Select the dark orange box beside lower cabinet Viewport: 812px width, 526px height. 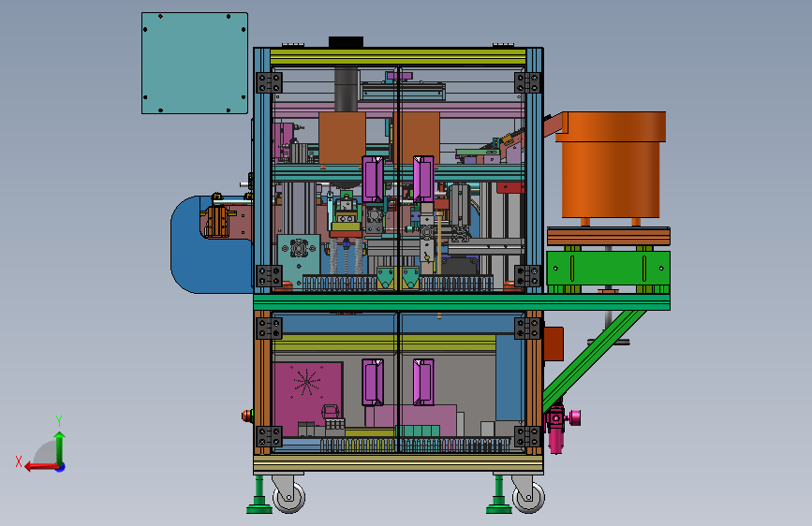[x=554, y=343]
